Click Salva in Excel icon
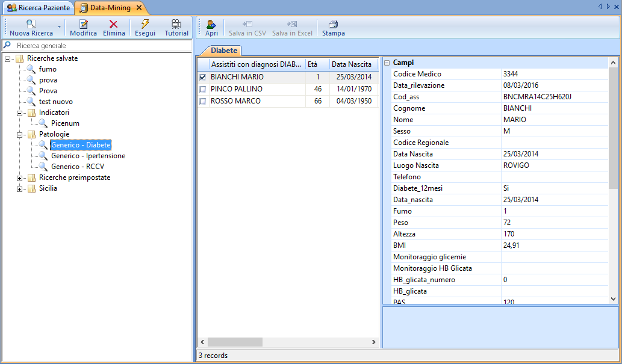The width and height of the screenshot is (622, 364). 292,24
